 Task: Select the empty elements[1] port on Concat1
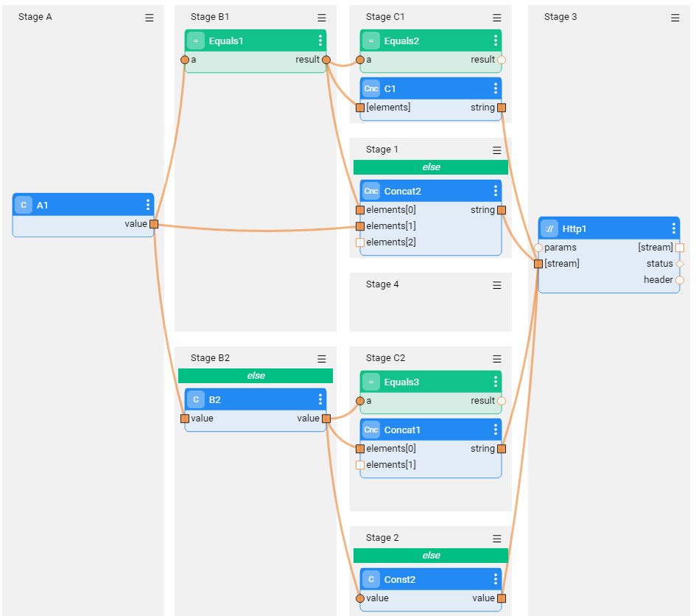360,465
